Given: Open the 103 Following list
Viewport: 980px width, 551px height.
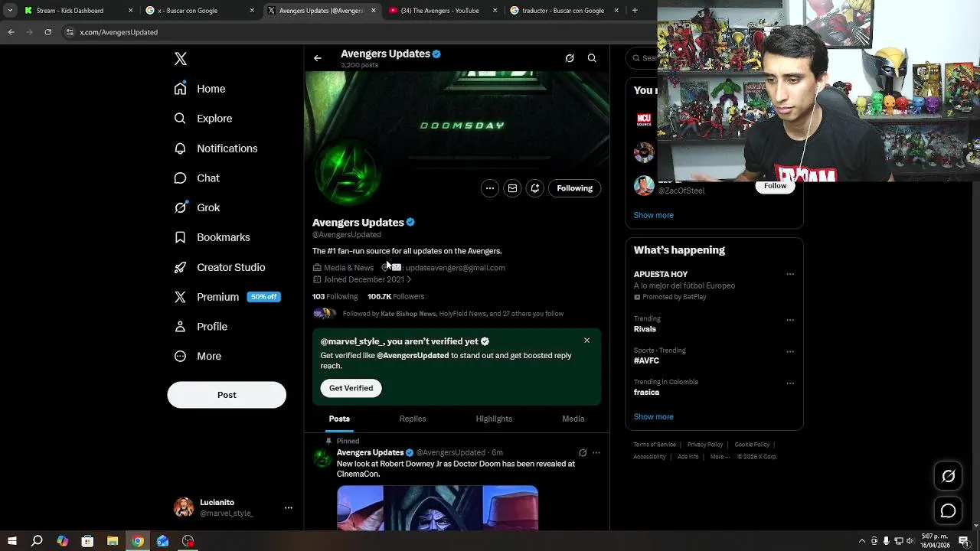Looking at the screenshot, I should click(x=335, y=296).
